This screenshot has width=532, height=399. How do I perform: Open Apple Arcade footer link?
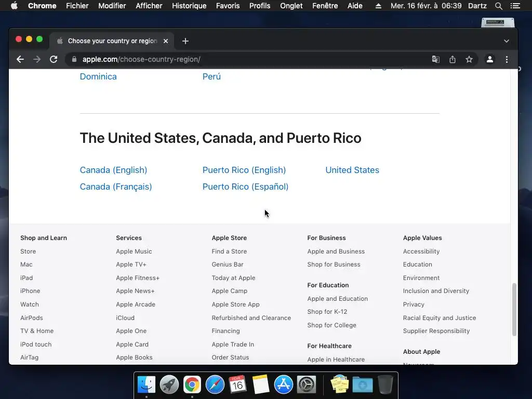pyautogui.click(x=136, y=304)
